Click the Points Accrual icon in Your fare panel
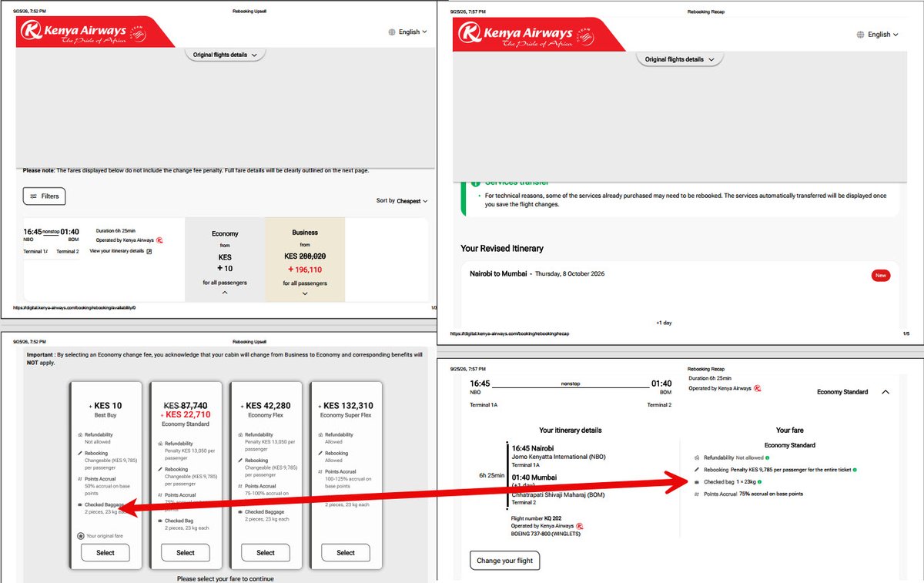This screenshot has width=924, height=583. (x=698, y=494)
